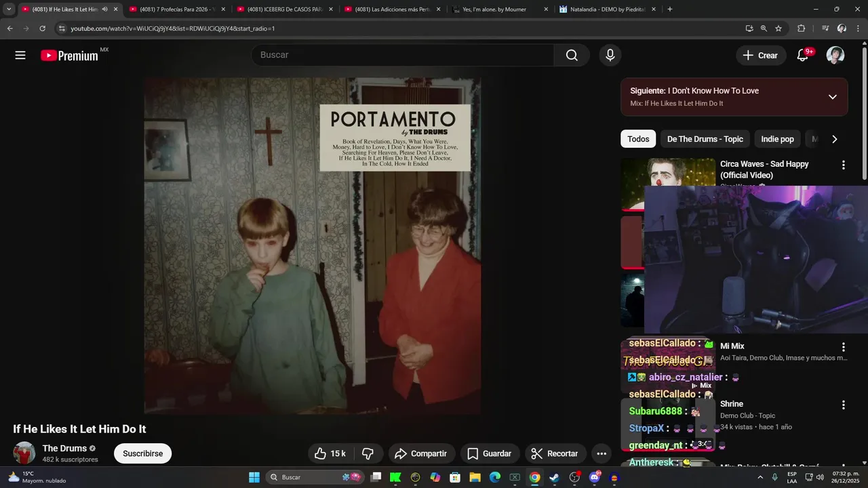The width and height of the screenshot is (868, 488).
Task: Open weather widget 15°C Mayorm. nublado
Action: (37, 477)
